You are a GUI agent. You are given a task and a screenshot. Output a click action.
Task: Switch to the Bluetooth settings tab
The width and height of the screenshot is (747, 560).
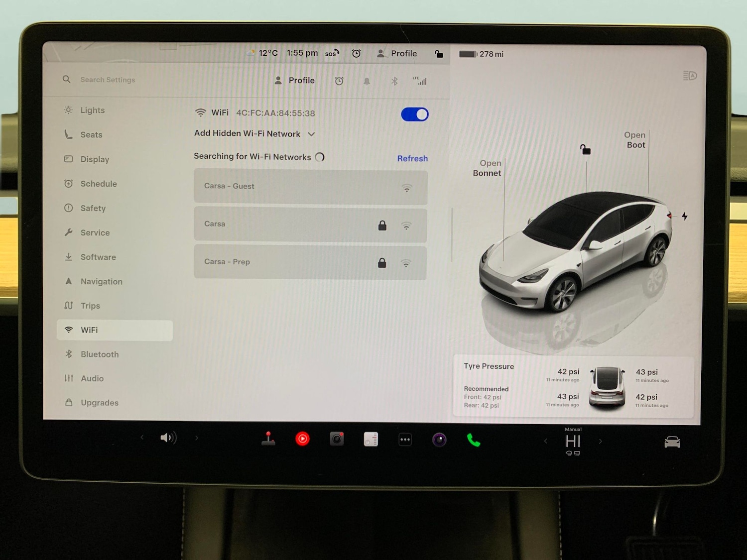[99, 354]
